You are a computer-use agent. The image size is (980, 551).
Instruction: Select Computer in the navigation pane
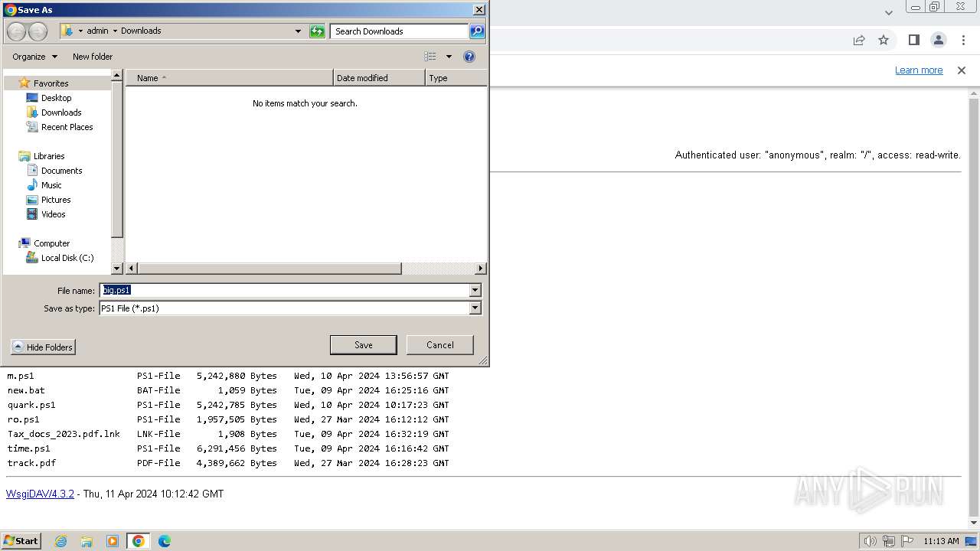pyautogui.click(x=51, y=243)
